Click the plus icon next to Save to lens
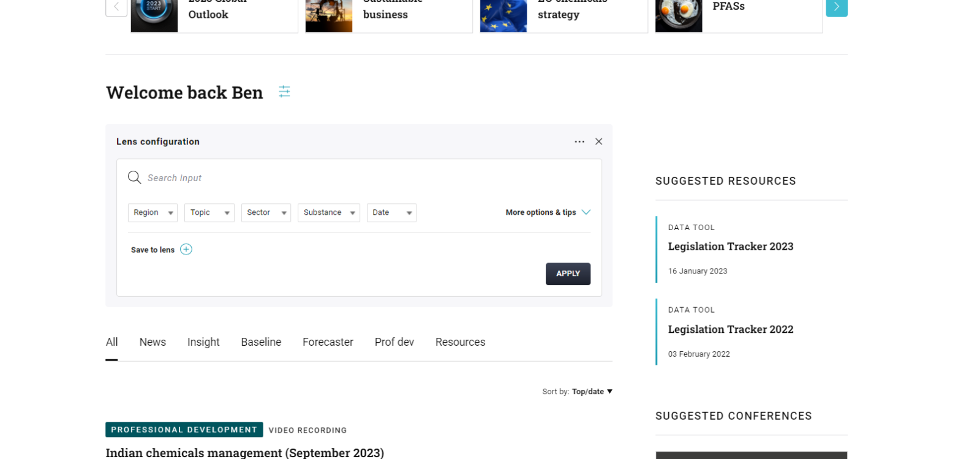 (x=186, y=249)
